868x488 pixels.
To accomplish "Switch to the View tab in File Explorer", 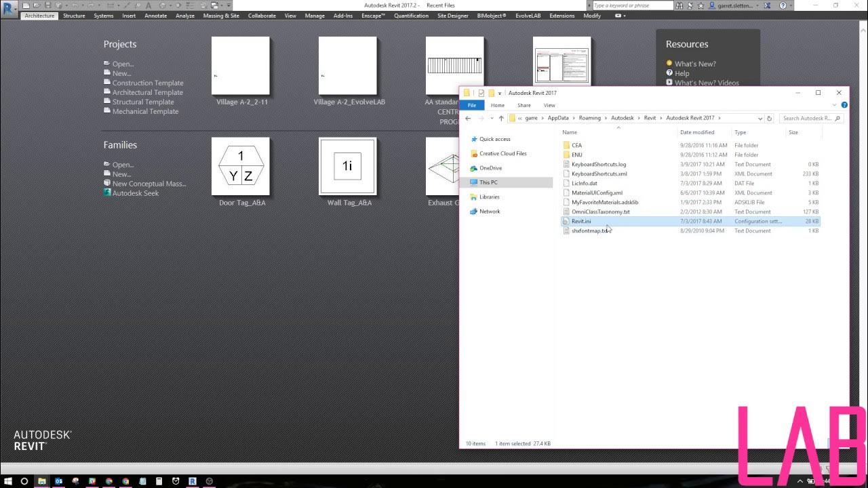I will pos(549,105).
